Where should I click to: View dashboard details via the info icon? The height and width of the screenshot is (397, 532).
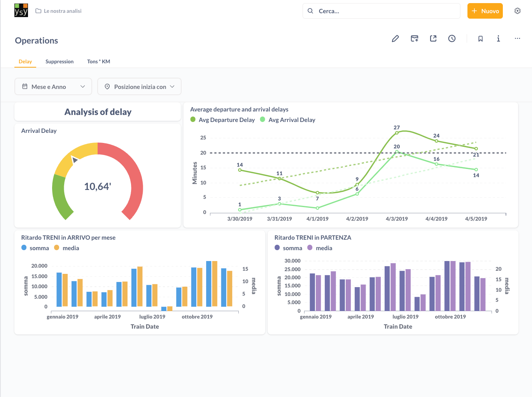498,38
